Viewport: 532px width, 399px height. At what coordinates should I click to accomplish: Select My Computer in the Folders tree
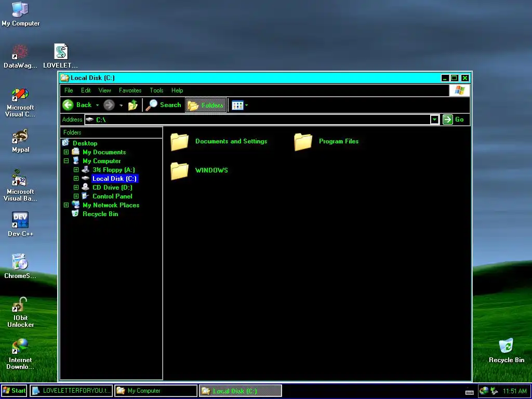(101, 161)
